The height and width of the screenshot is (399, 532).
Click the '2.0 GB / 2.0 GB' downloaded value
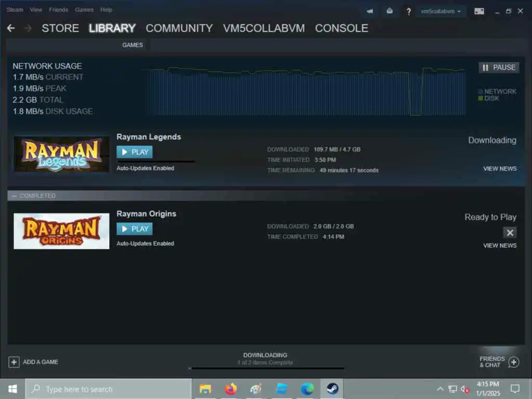pyautogui.click(x=334, y=227)
